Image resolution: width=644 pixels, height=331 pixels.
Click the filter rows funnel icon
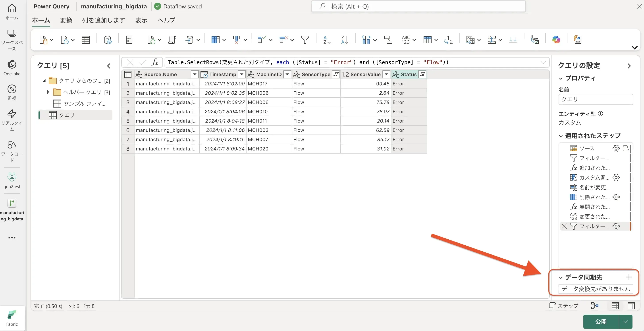[x=305, y=40]
